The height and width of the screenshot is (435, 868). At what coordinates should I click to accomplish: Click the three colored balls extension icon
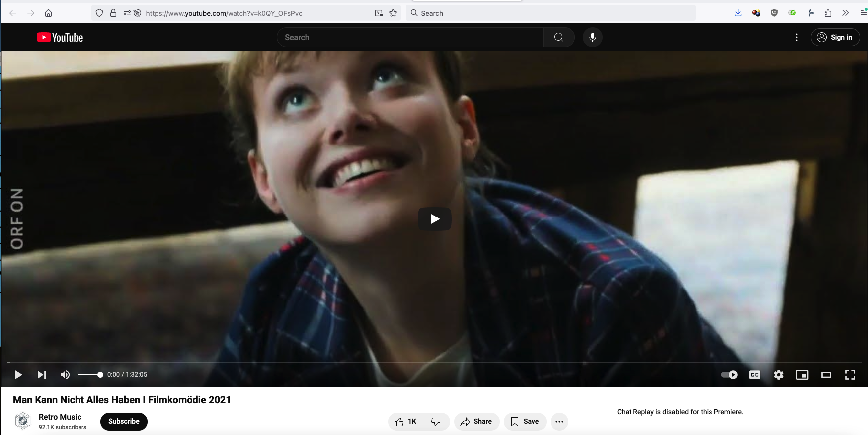[756, 13]
